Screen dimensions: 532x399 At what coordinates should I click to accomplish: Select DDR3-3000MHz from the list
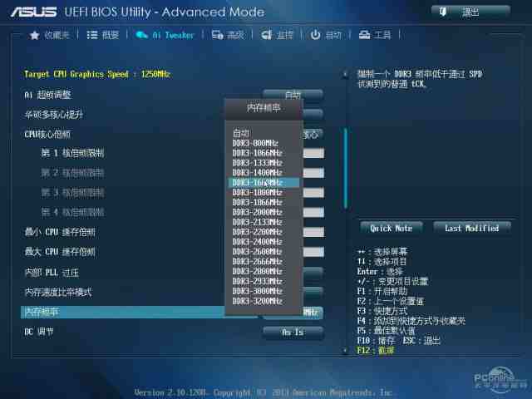tap(258, 291)
